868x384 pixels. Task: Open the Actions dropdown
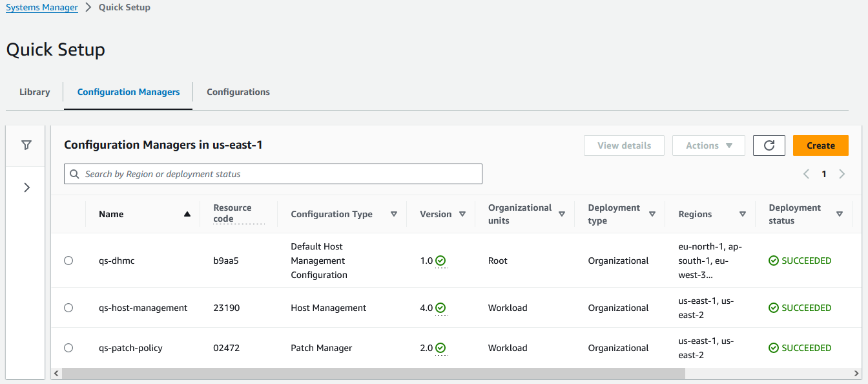click(708, 145)
